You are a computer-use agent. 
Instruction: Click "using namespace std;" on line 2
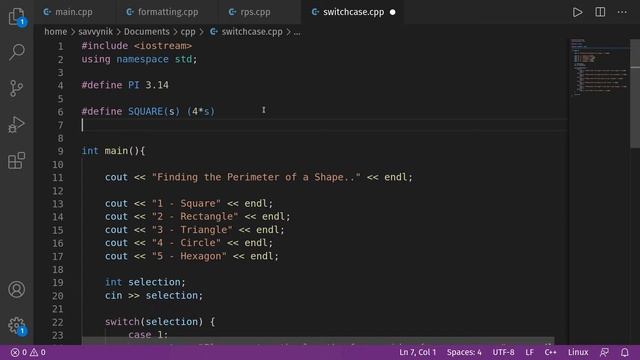(x=139, y=59)
